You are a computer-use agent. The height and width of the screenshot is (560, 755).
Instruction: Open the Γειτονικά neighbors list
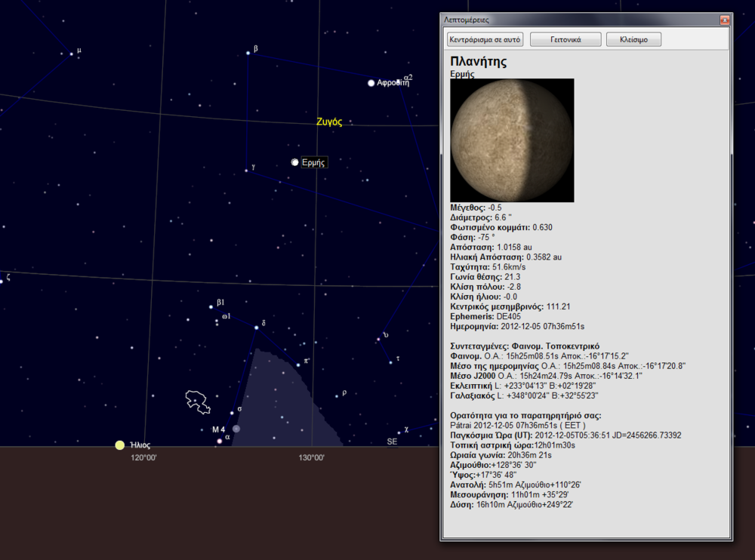click(x=566, y=38)
